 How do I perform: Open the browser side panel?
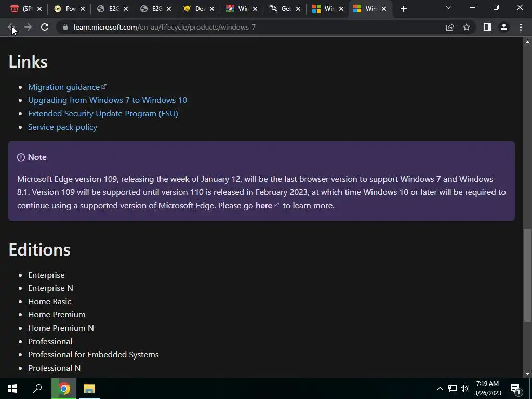487,27
